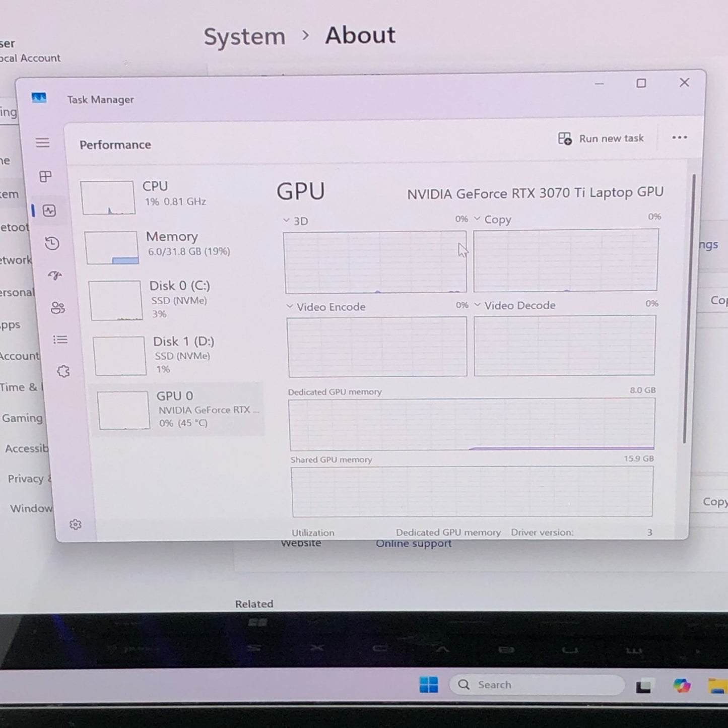Open the Details page icon
The image size is (728, 728).
click(x=60, y=340)
